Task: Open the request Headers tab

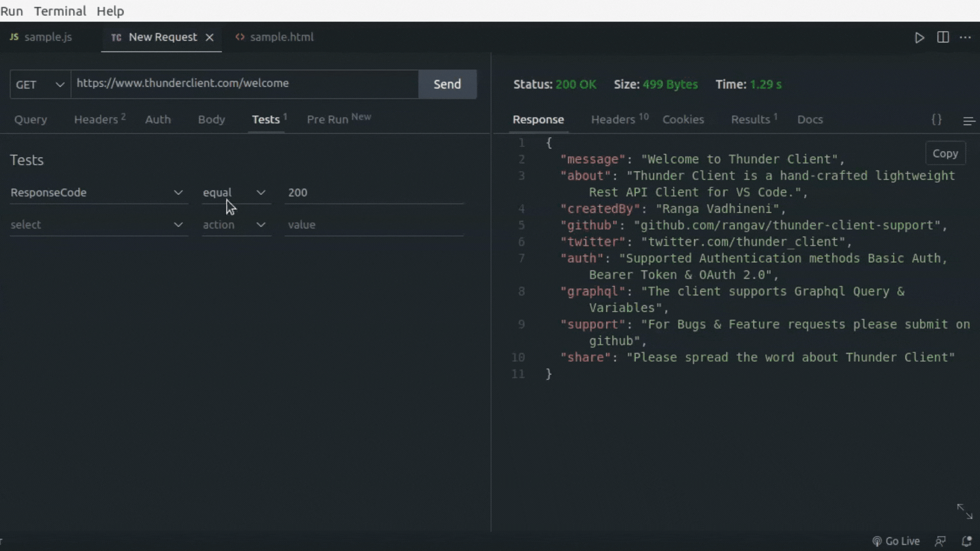Action: [100, 119]
